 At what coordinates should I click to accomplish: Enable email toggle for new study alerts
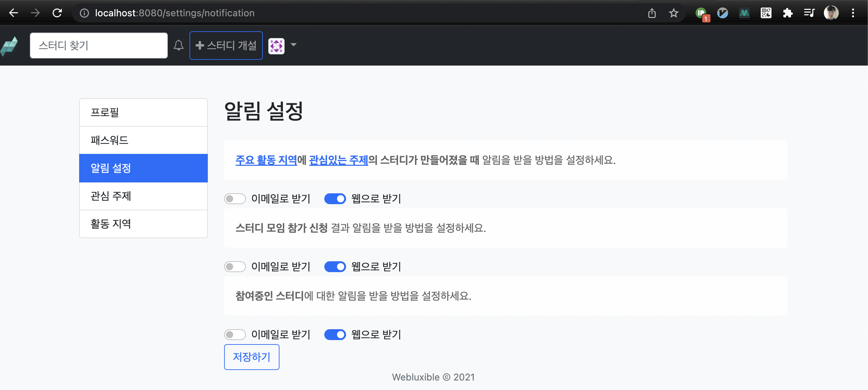tap(235, 199)
